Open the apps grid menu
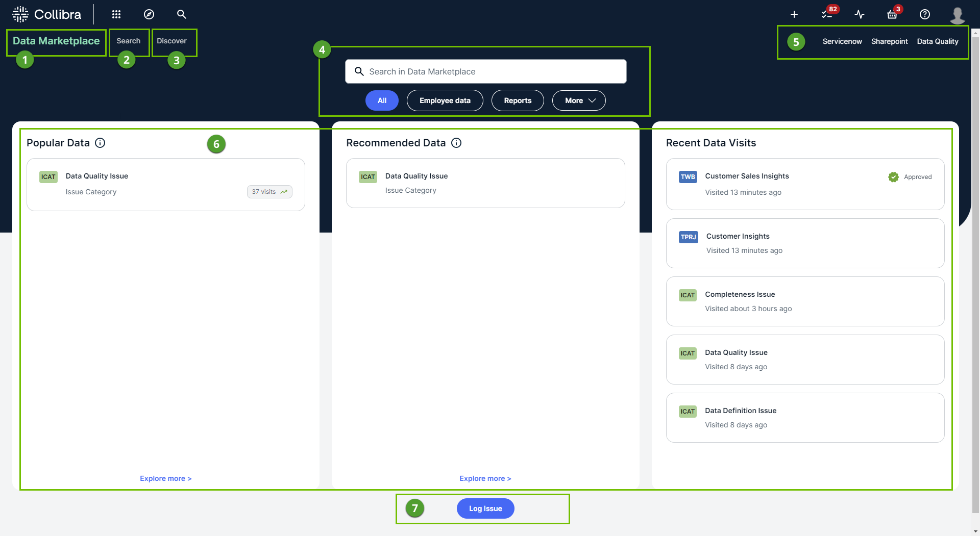The width and height of the screenshot is (980, 536). click(116, 14)
